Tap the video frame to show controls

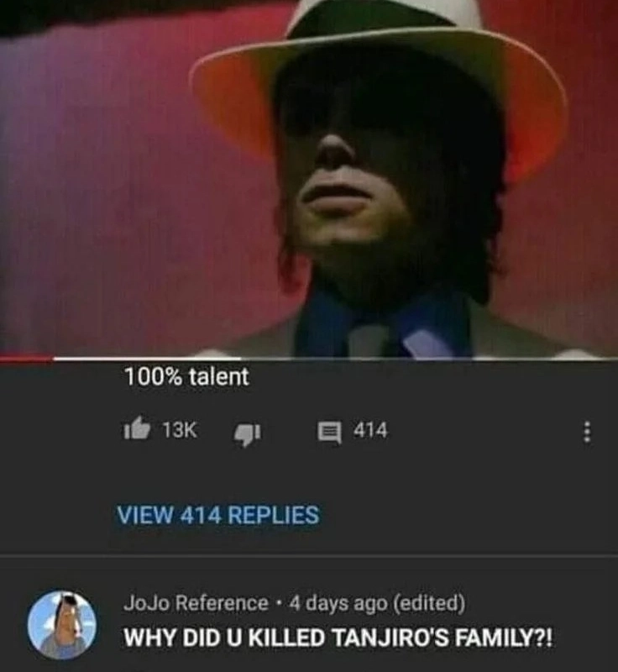[x=309, y=178]
